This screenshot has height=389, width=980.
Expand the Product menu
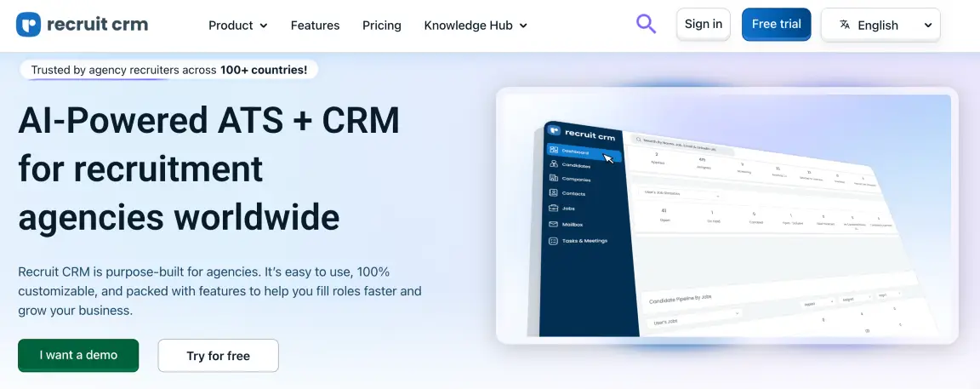coord(237,26)
